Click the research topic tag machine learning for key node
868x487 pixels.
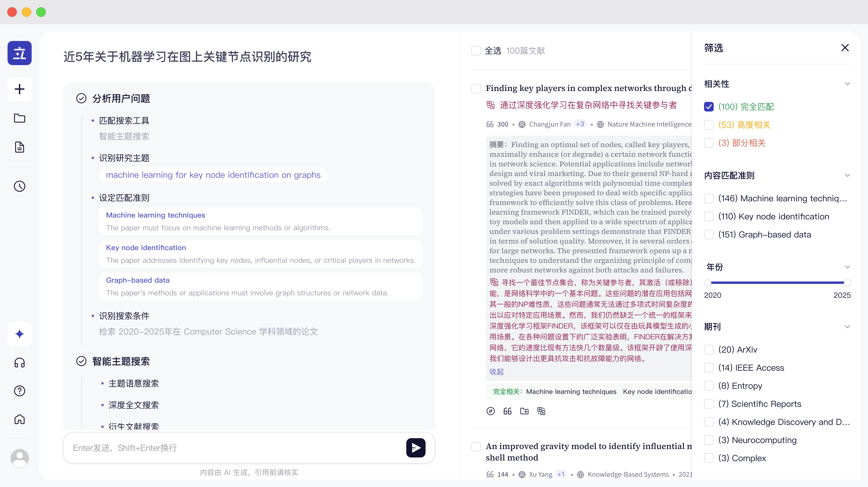point(213,175)
